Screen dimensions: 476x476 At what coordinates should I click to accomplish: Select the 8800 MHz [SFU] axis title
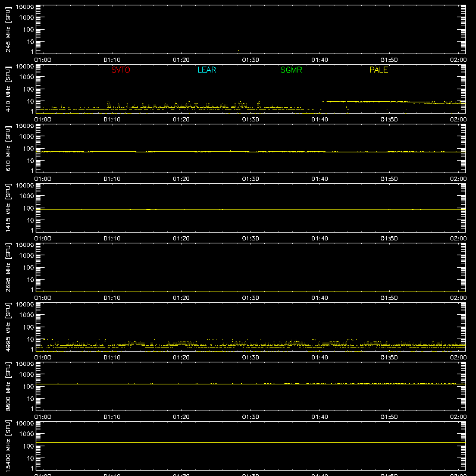(8, 386)
